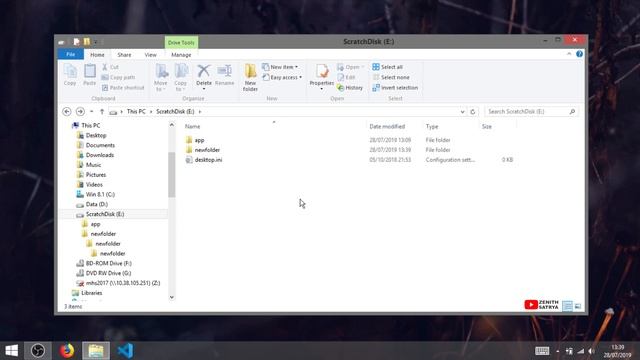Open the Move to dropdown

point(161,78)
